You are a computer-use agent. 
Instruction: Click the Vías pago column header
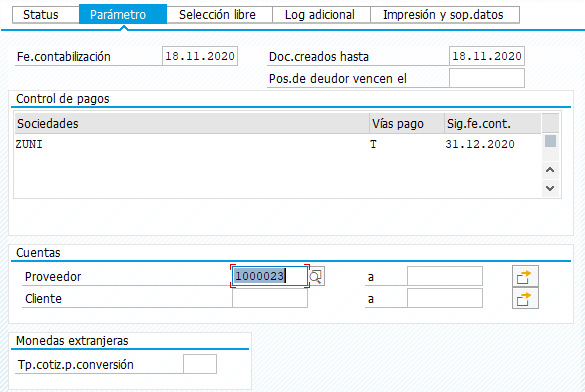(407, 123)
